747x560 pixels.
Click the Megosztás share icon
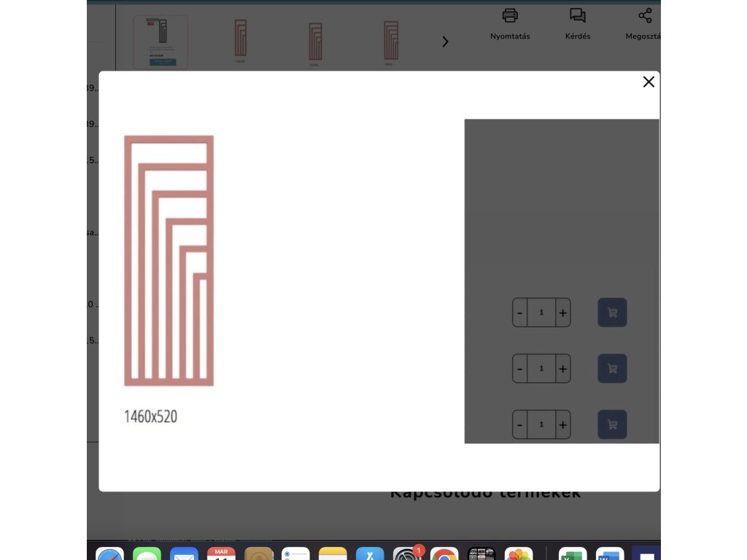[645, 16]
